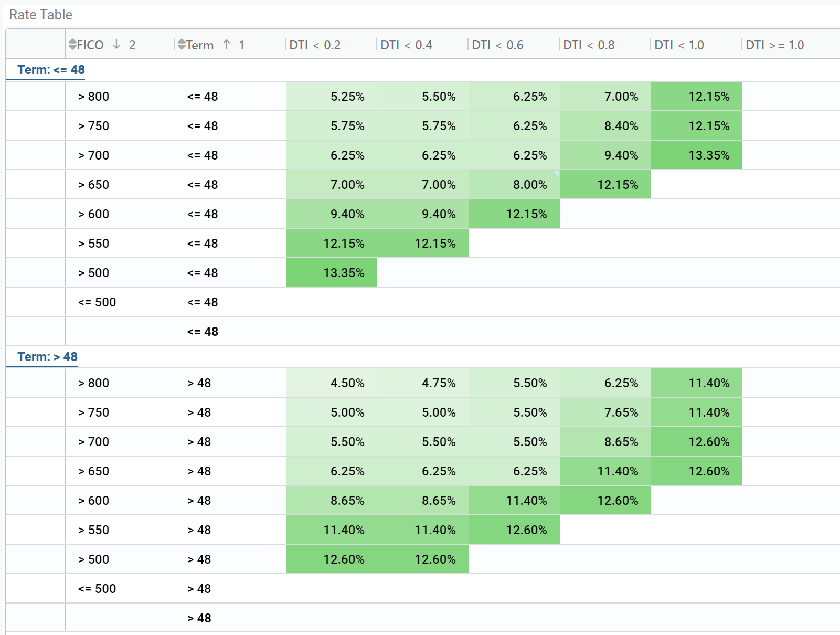Click the Term column sort handle icon
Viewport: 840px width, 635px height.
[182, 45]
